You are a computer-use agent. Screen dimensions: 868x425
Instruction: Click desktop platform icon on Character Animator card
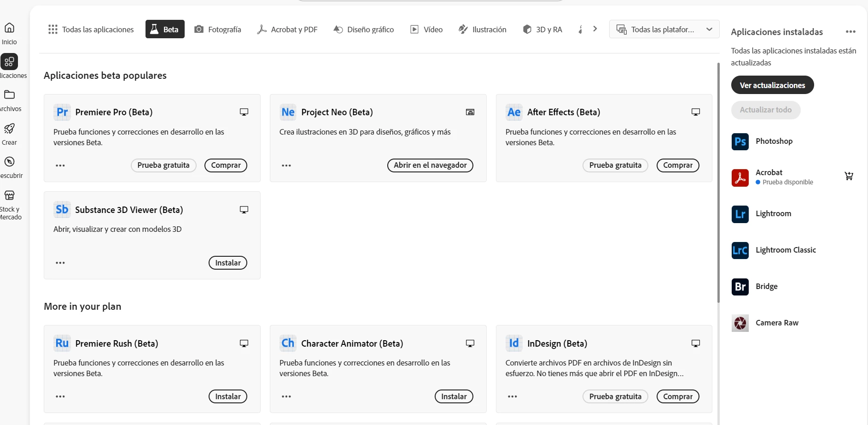pyautogui.click(x=470, y=343)
